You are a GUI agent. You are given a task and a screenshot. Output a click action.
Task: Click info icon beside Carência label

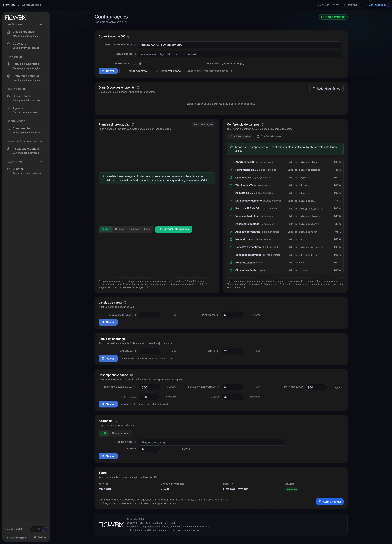click(135, 351)
